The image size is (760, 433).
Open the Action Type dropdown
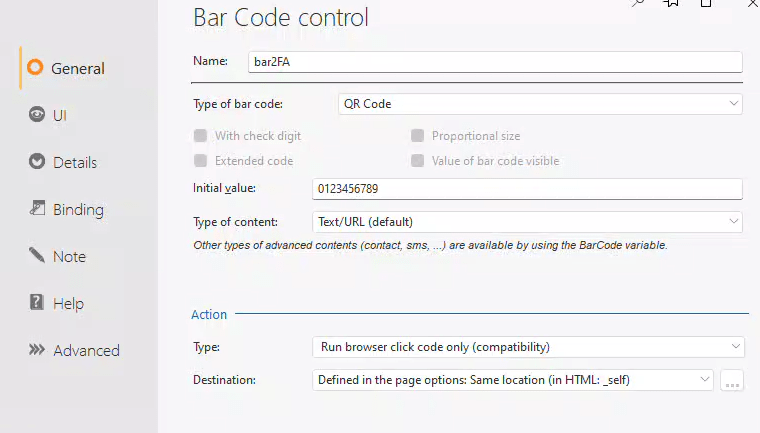coord(527,347)
